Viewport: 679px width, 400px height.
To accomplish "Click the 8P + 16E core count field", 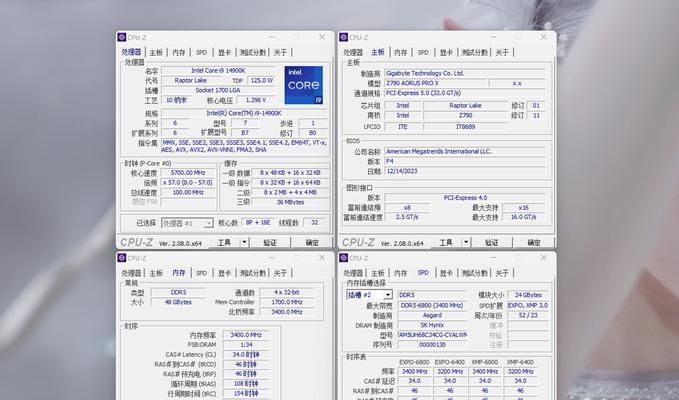I will (x=258, y=223).
